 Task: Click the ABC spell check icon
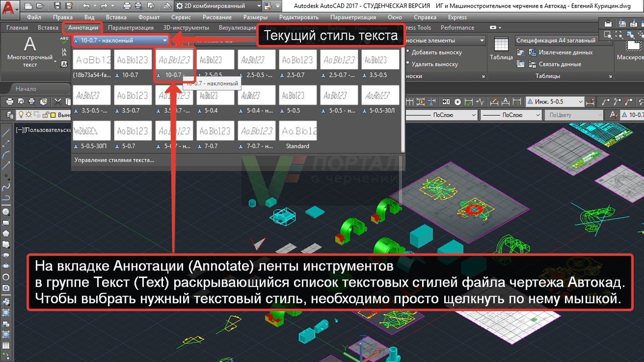[x=64, y=40]
